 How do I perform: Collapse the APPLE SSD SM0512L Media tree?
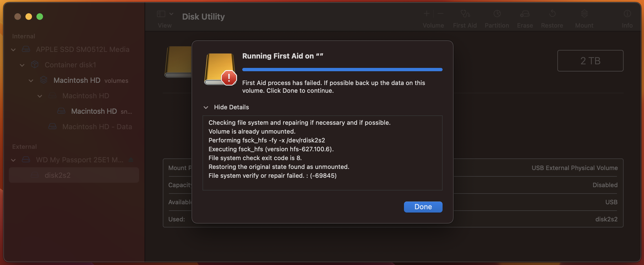pyautogui.click(x=13, y=50)
